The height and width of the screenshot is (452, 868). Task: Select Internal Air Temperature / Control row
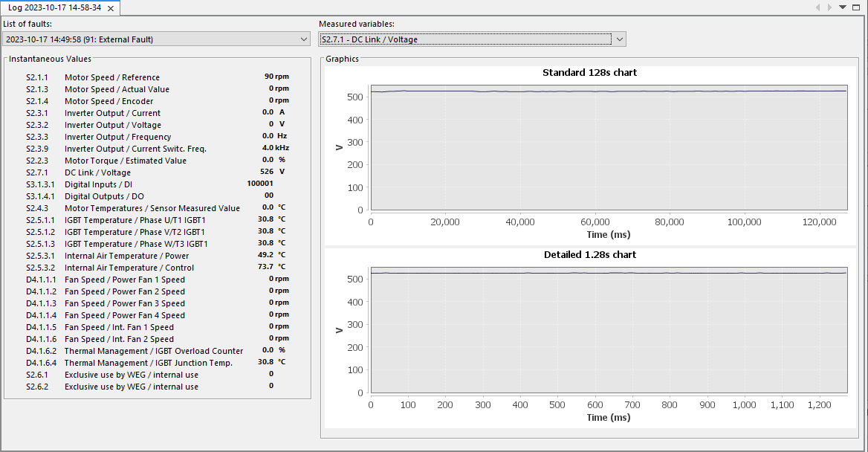coord(129,268)
